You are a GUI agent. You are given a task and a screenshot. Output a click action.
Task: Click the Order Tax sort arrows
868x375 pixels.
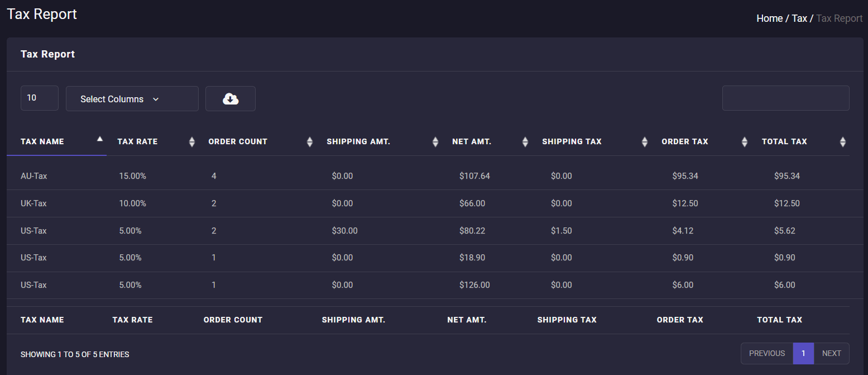744,142
